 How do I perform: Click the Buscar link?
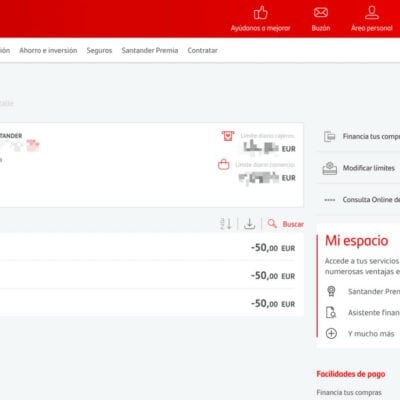pos(293,224)
